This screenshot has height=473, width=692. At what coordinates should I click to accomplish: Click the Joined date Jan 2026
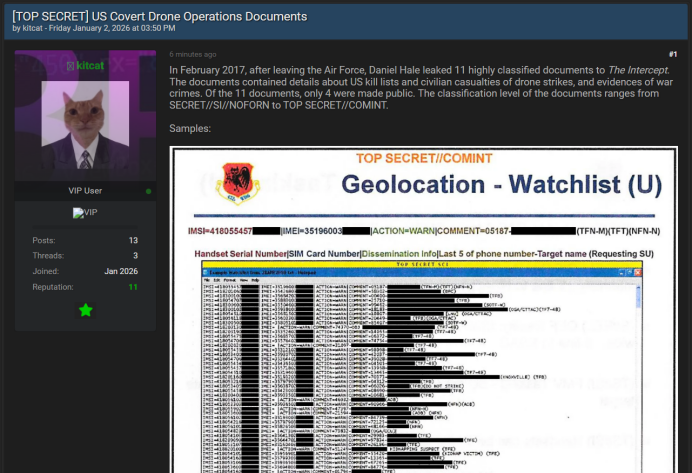pos(120,271)
